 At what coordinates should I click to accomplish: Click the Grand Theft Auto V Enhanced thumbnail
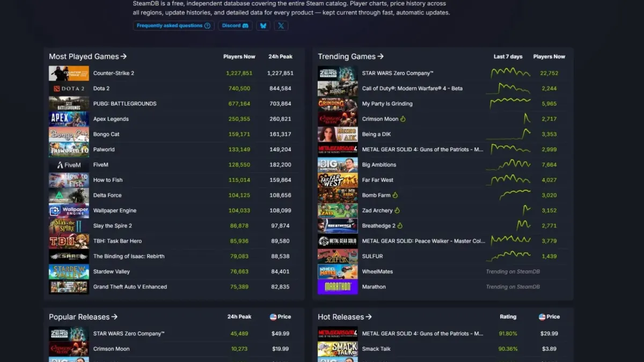[69, 287]
